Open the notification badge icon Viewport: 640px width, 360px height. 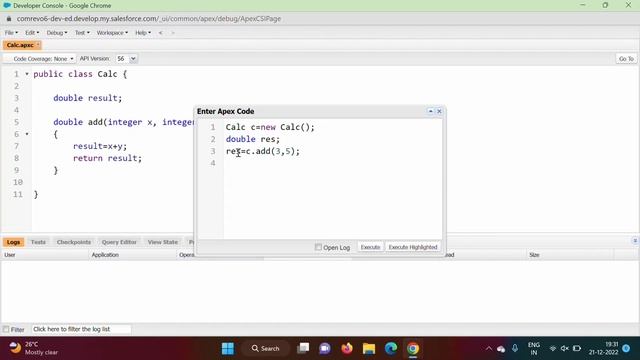point(627,349)
